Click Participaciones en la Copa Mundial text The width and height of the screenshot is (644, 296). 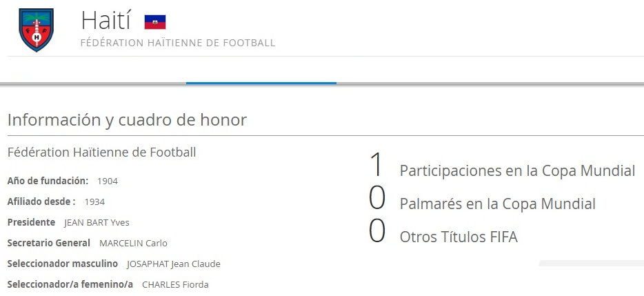point(517,170)
